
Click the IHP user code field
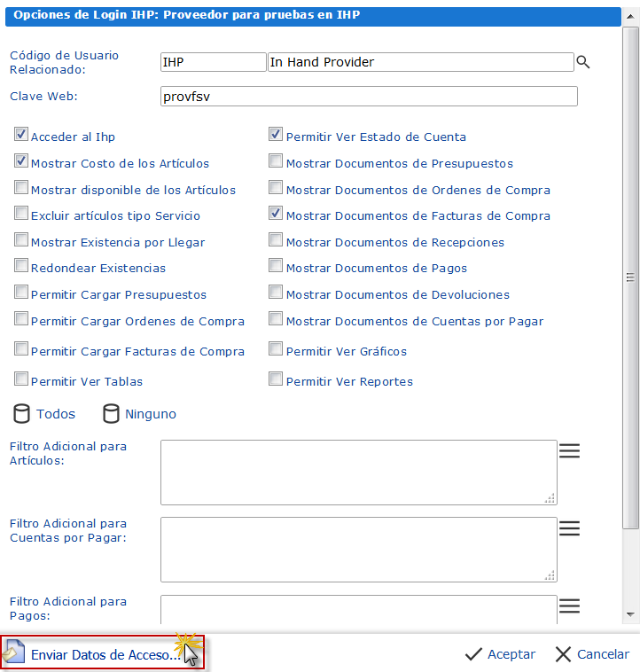pos(214,62)
